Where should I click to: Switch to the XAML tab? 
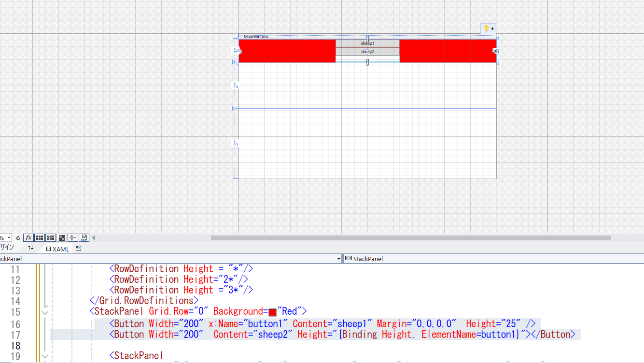pyautogui.click(x=57, y=249)
